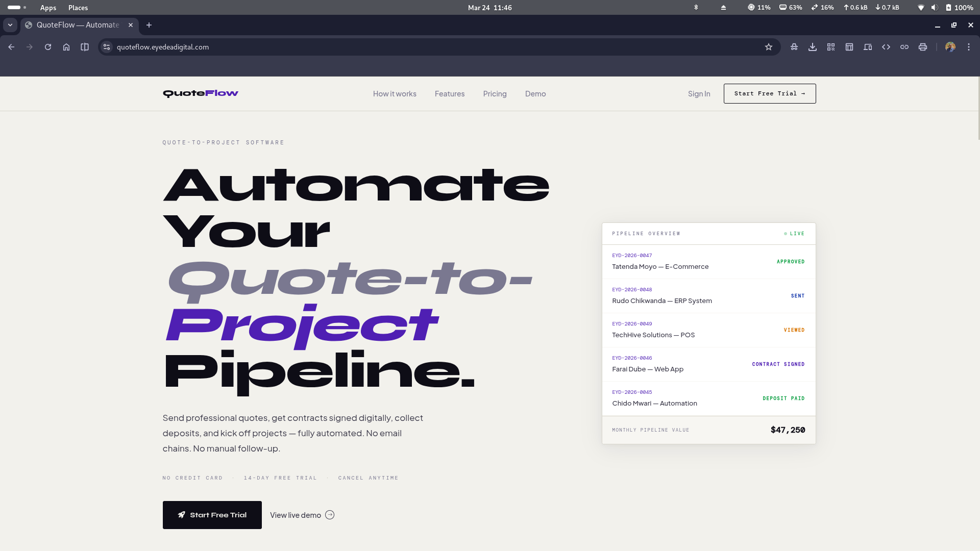This screenshot has height=551, width=980.
Task: Open the site information icon in the address bar
Action: 107,47
